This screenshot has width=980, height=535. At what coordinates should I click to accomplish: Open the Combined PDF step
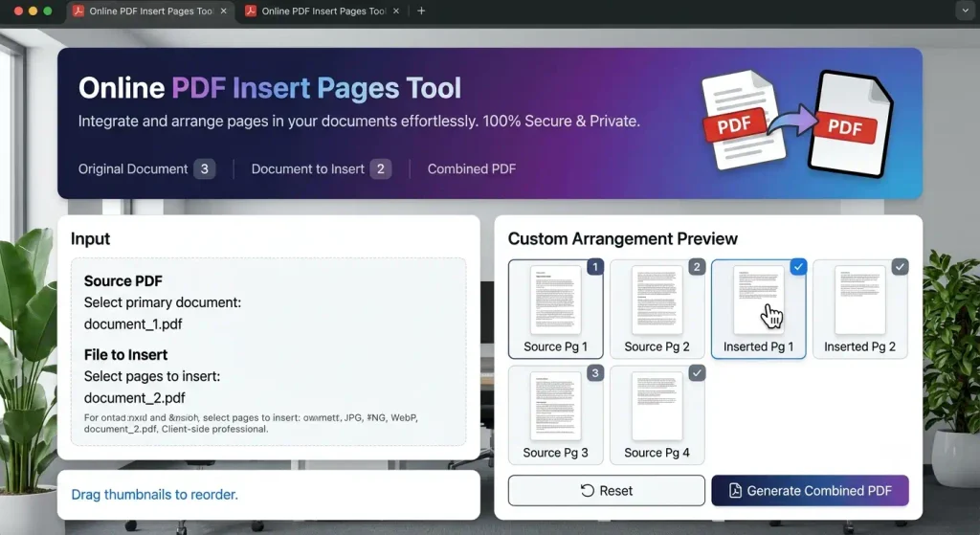pos(472,168)
